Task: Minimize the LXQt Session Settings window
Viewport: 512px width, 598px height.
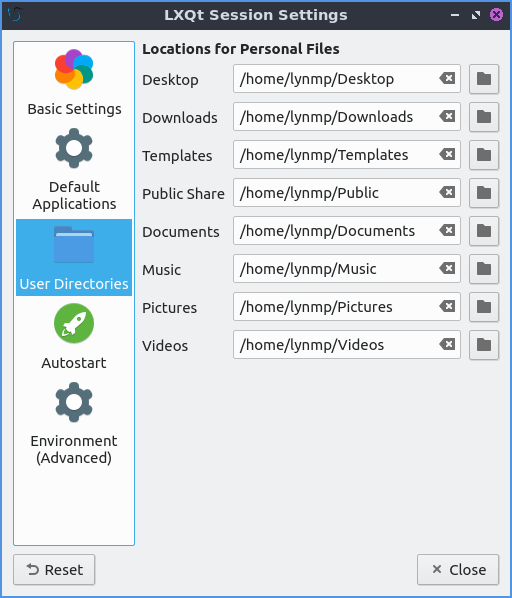Action: [x=455, y=15]
